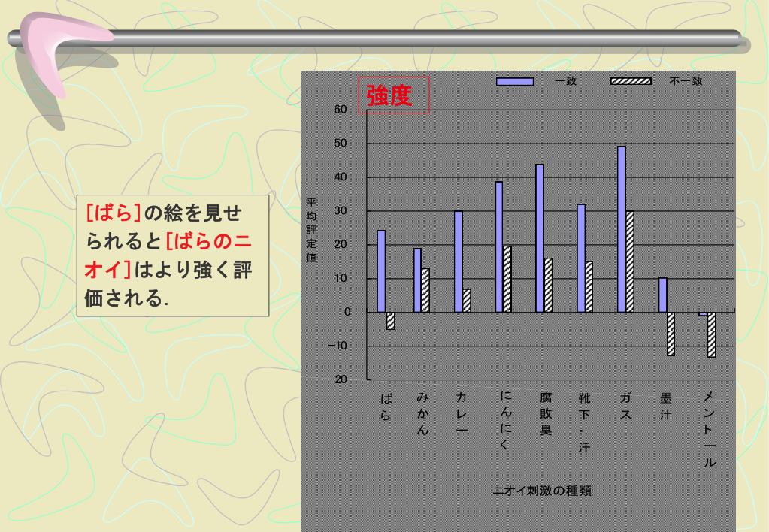Click the blue 墨汁 bar

click(x=662, y=295)
